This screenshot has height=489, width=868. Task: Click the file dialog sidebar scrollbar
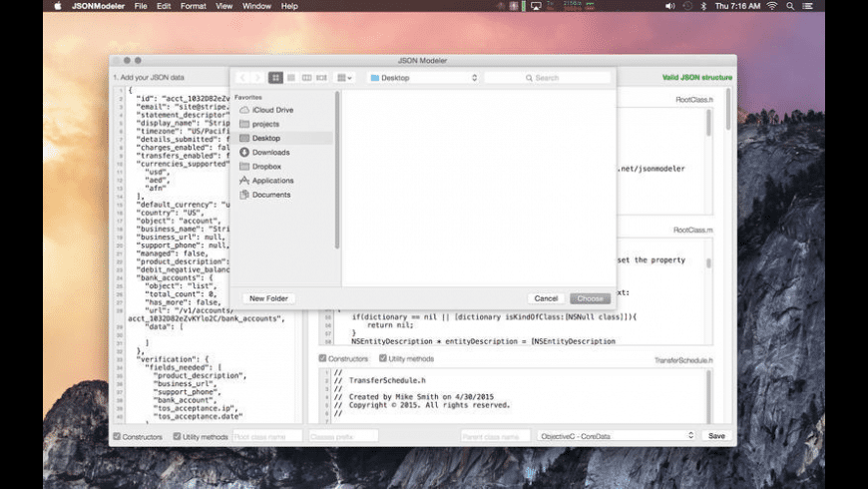tap(336, 171)
